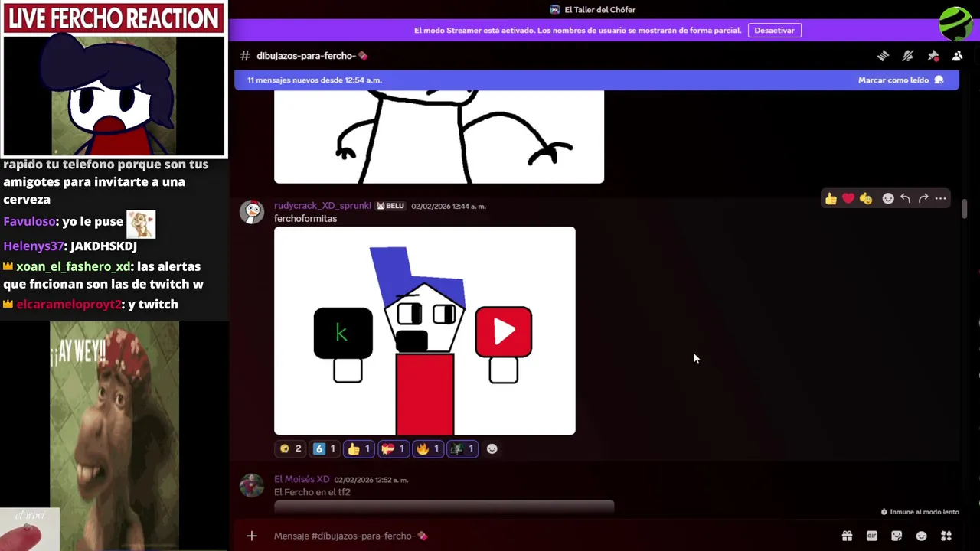Reply to message using the reply arrow
The width and height of the screenshot is (980, 551).
click(906, 199)
